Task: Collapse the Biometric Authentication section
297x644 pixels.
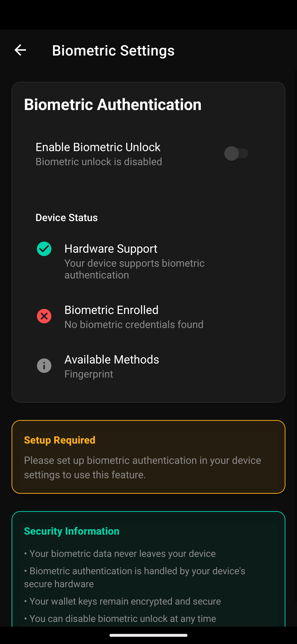Action: [113, 104]
